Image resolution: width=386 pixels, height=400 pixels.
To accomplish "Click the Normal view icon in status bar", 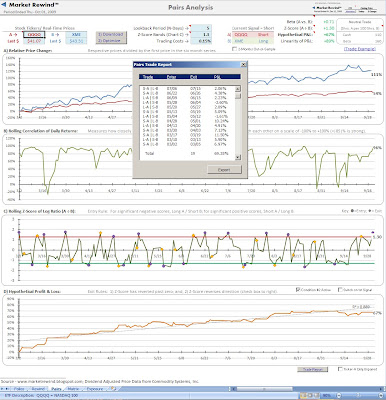I will pos(303,396).
